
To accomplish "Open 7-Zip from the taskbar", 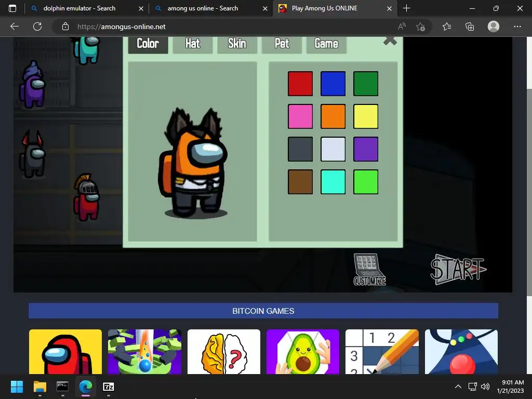I will pyautogui.click(x=108, y=387).
